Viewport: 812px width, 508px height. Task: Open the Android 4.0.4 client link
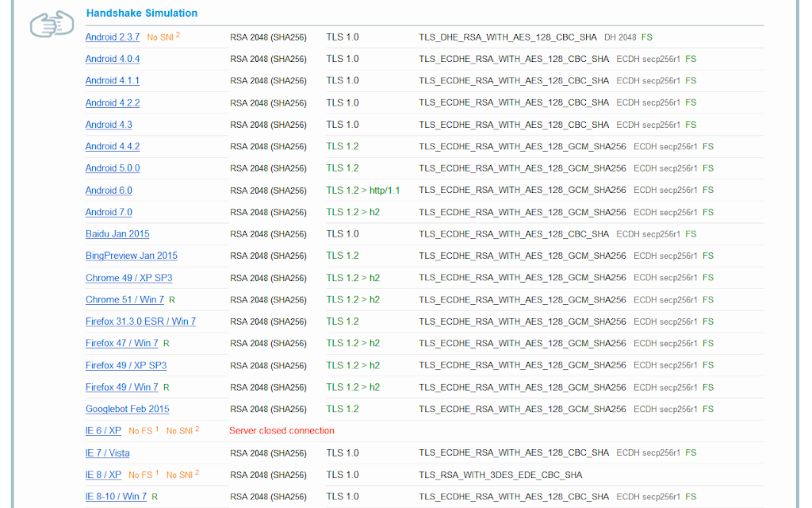113,59
